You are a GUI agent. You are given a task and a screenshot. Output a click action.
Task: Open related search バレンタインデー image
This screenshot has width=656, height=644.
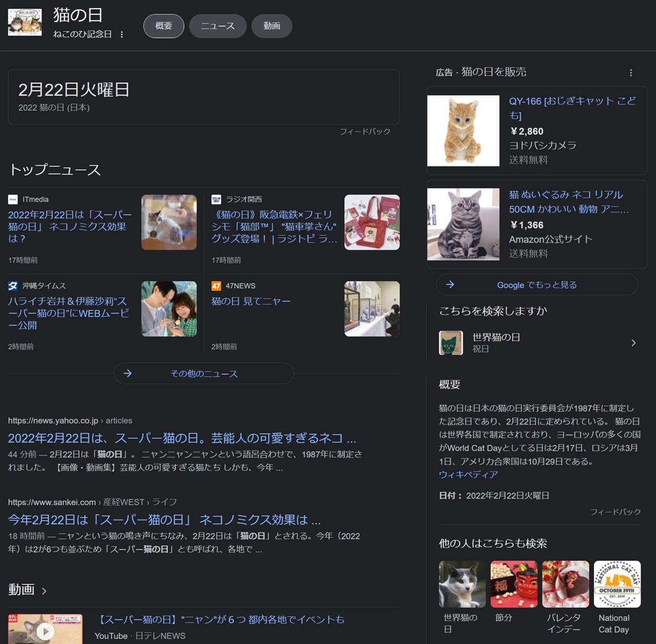coord(566,584)
